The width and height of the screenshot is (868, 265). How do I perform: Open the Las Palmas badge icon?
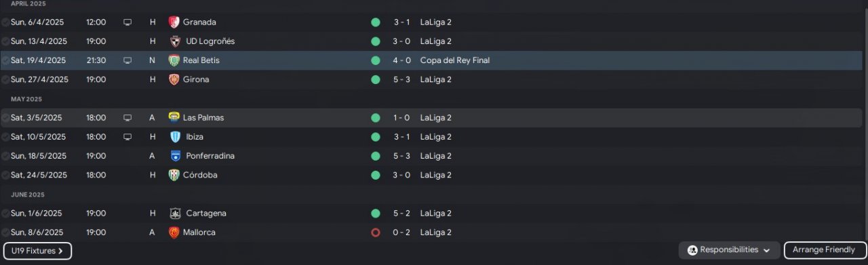(174, 117)
